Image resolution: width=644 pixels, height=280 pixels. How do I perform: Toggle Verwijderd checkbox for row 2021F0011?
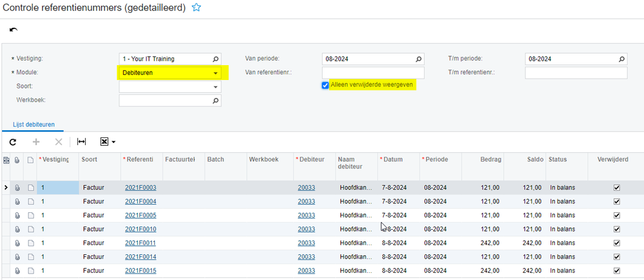[x=616, y=243]
